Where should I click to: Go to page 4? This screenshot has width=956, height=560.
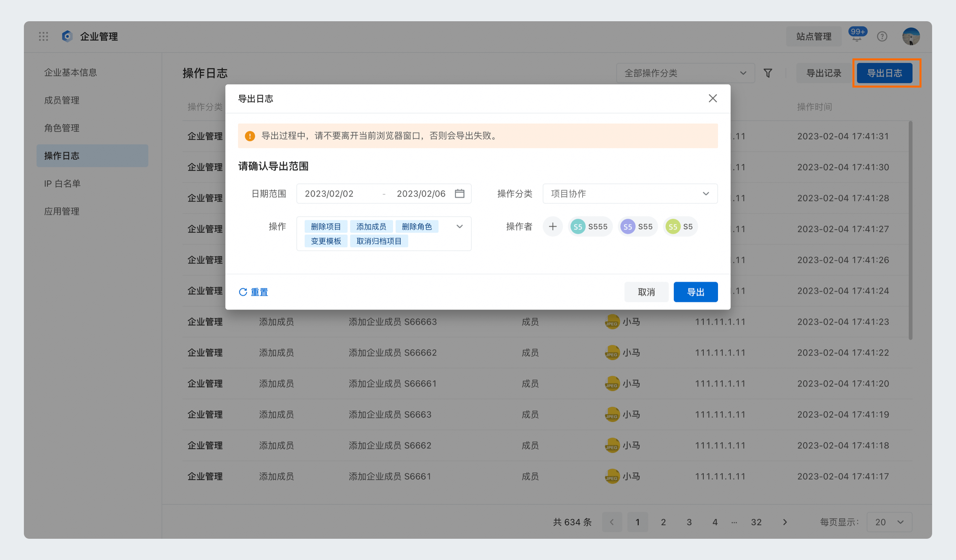pos(715,522)
